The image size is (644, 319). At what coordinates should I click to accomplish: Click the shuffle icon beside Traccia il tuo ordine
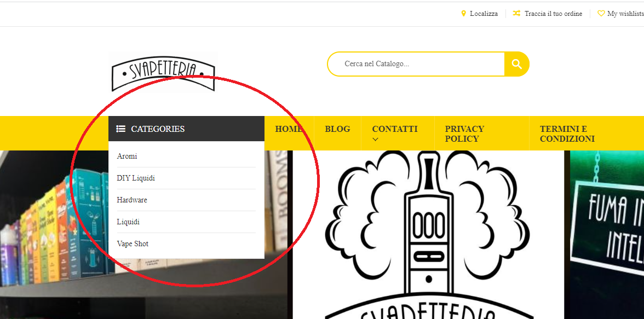517,14
